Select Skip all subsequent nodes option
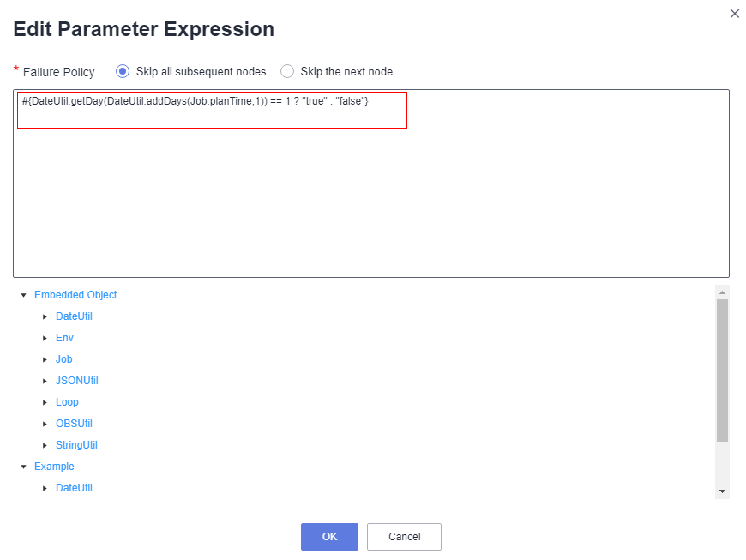Image resolution: width=746 pixels, height=560 pixels. pyautogui.click(x=123, y=71)
